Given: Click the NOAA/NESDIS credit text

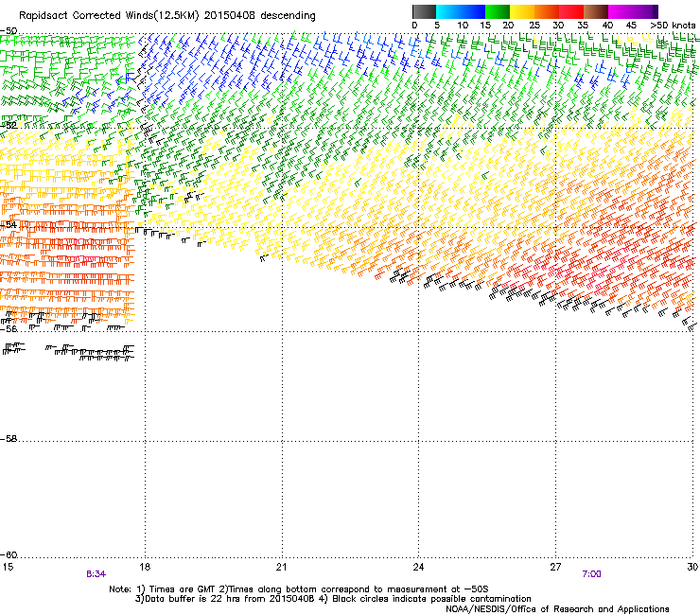Looking at the screenshot, I should click(x=557, y=609).
